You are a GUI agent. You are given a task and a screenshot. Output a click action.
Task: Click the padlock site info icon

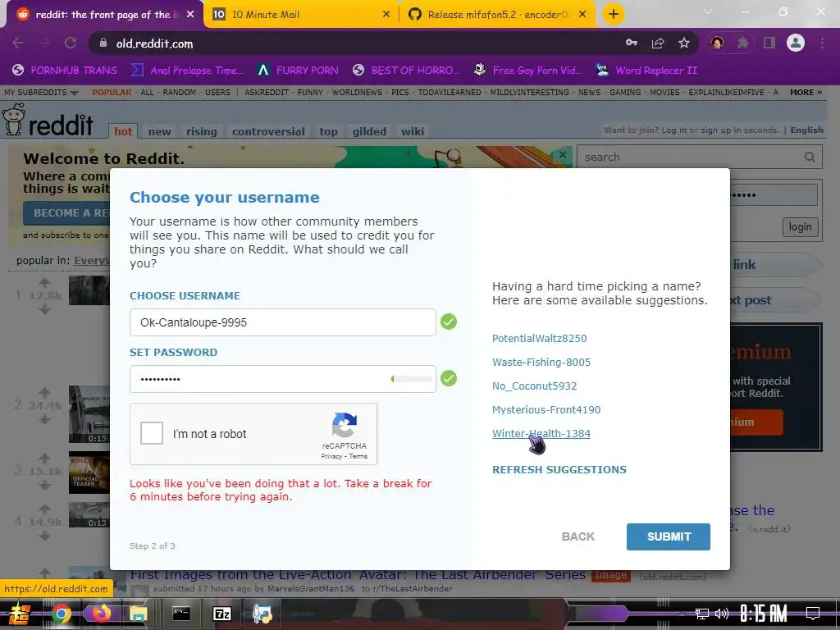tap(103, 43)
